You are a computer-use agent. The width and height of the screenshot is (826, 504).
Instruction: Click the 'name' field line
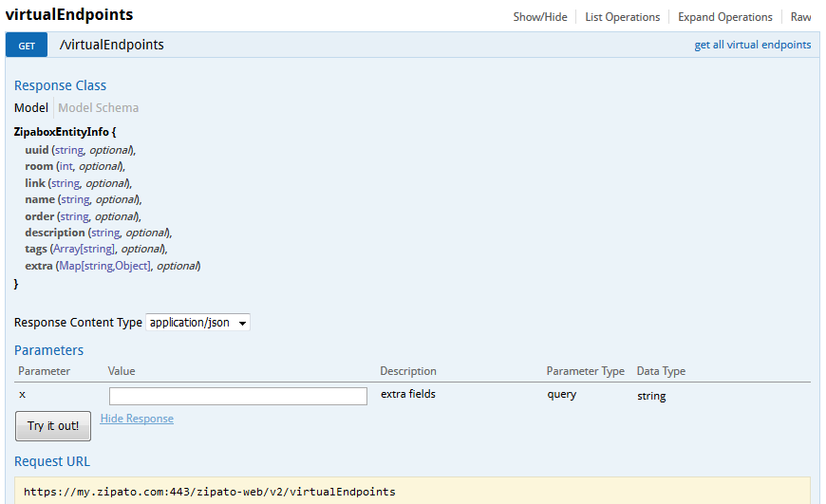[x=84, y=199]
